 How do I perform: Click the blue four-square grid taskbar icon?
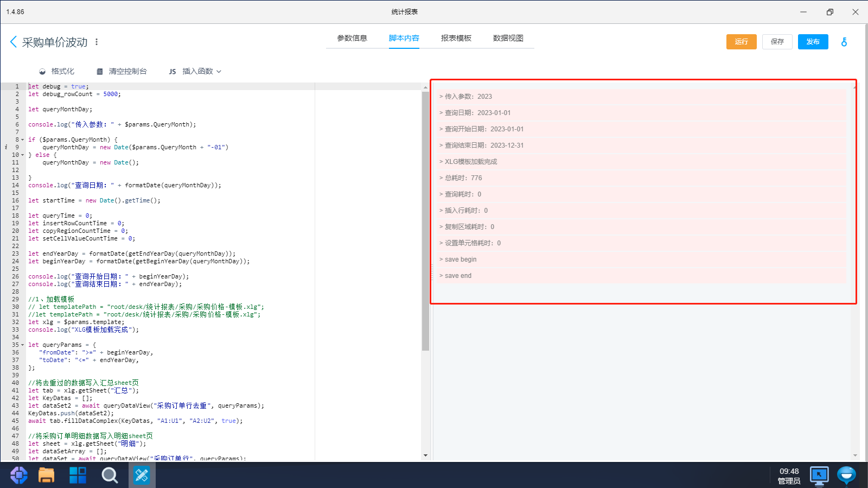pyautogui.click(x=78, y=475)
